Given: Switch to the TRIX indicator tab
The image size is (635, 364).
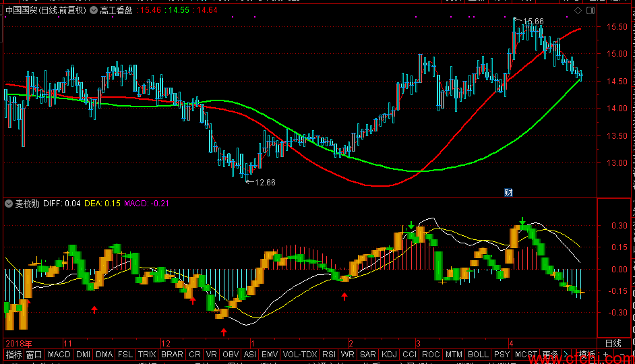Looking at the screenshot, I should tap(147, 355).
